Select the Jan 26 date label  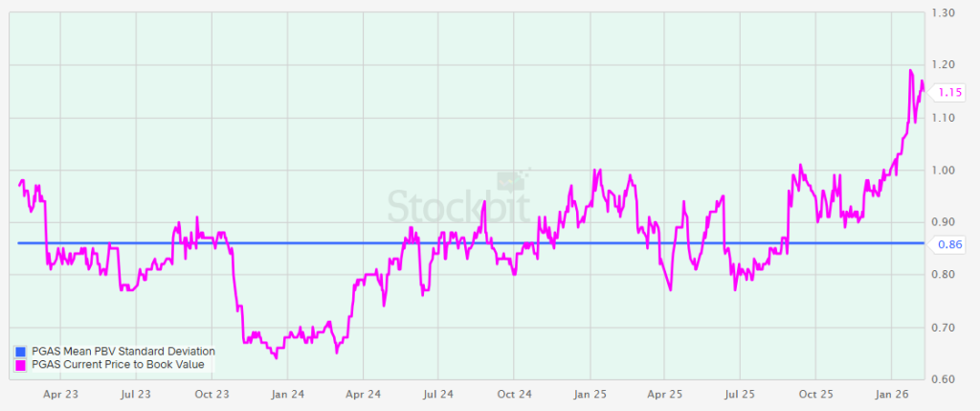coord(892,394)
